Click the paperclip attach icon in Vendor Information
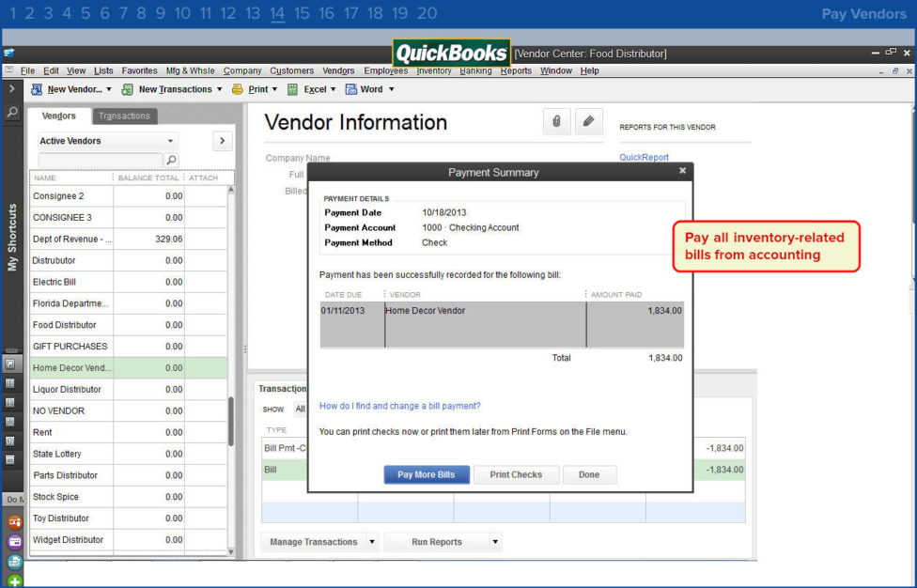 pos(556,121)
